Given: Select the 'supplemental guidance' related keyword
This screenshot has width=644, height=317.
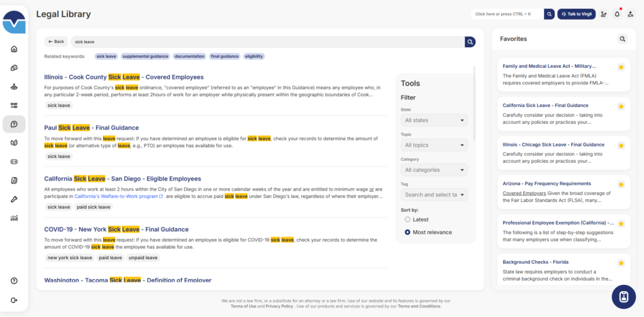Looking at the screenshot, I should [x=145, y=57].
